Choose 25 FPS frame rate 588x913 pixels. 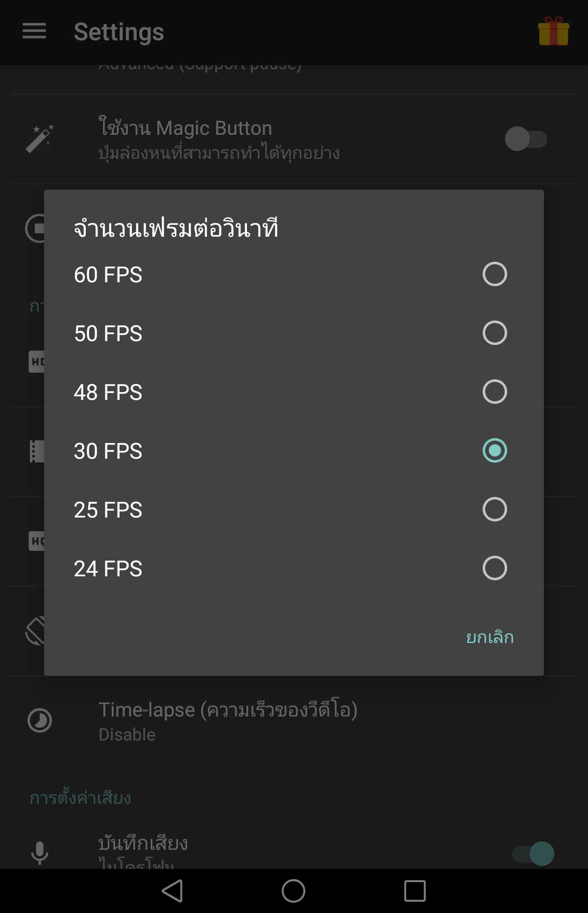(x=294, y=509)
